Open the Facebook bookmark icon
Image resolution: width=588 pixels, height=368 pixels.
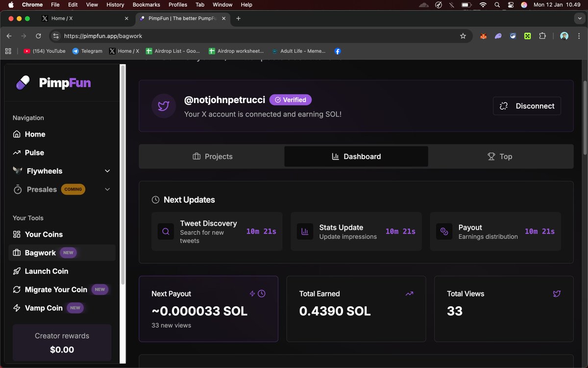[x=338, y=51]
